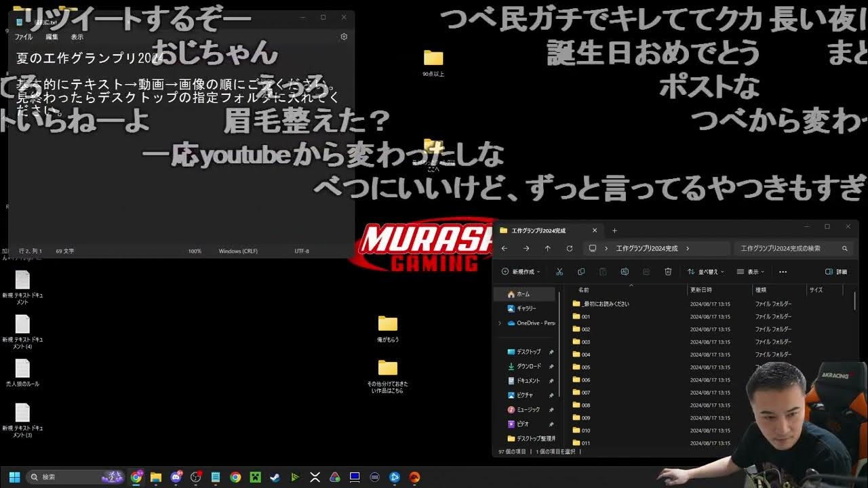The height and width of the screenshot is (488, 868).
Task: Delete the selected item with trash icon
Action: pyautogui.click(x=668, y=272)
